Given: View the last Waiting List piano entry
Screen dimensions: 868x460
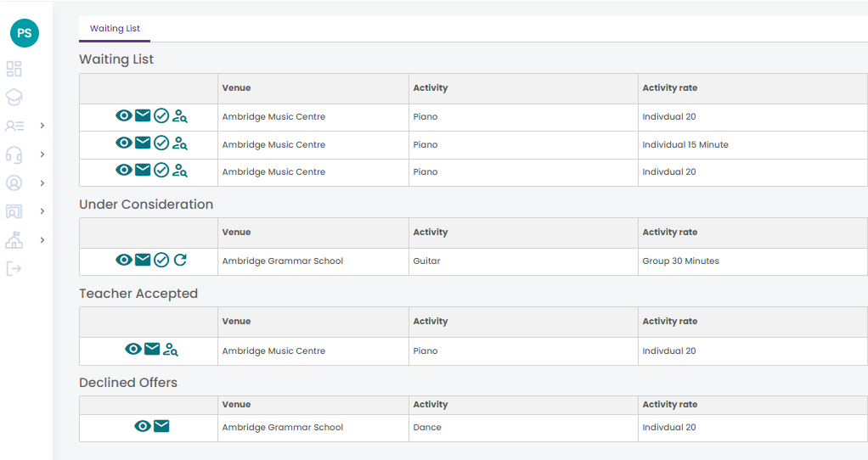Looking at the screenshot, I should (x=124, y=170).
